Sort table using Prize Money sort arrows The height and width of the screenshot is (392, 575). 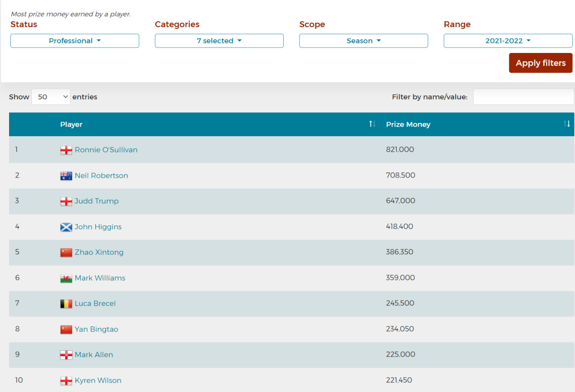pos(566,124)
